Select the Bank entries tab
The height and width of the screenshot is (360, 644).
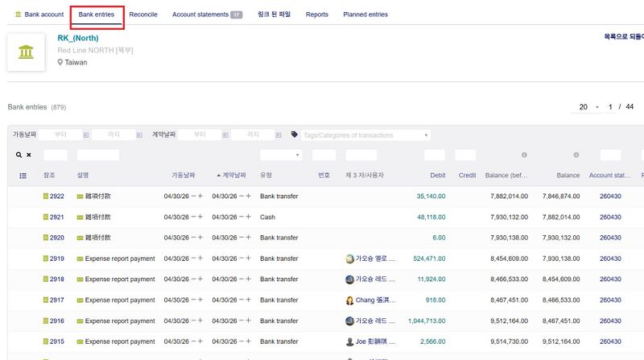(x=97, y=14)
